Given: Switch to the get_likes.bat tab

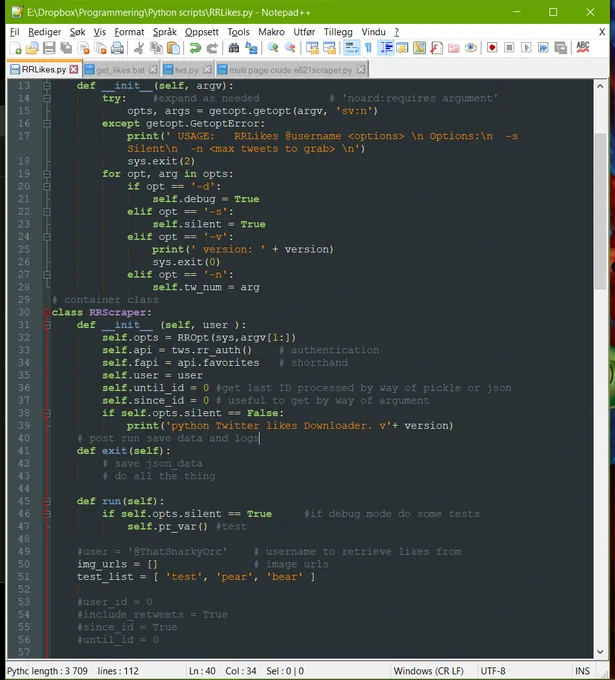Looking at the screenshot, I should [x=120, y=70].
